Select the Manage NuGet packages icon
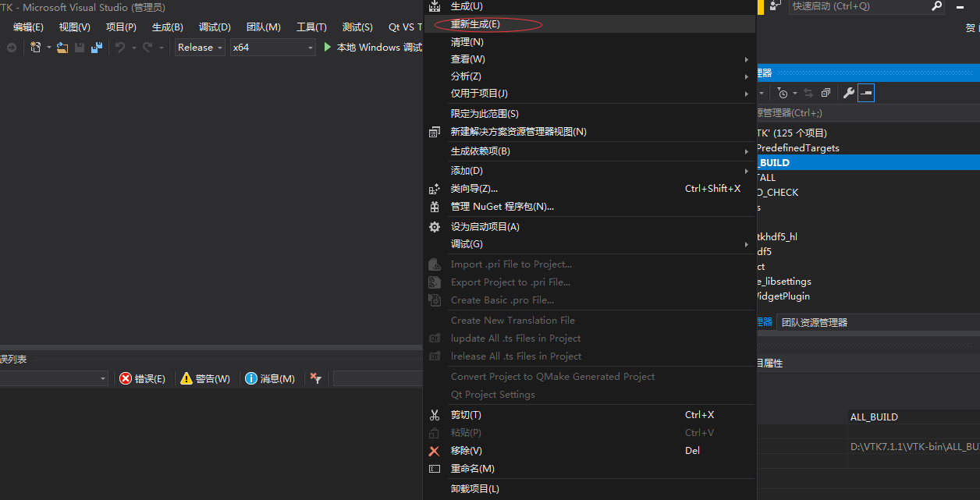 435,206
